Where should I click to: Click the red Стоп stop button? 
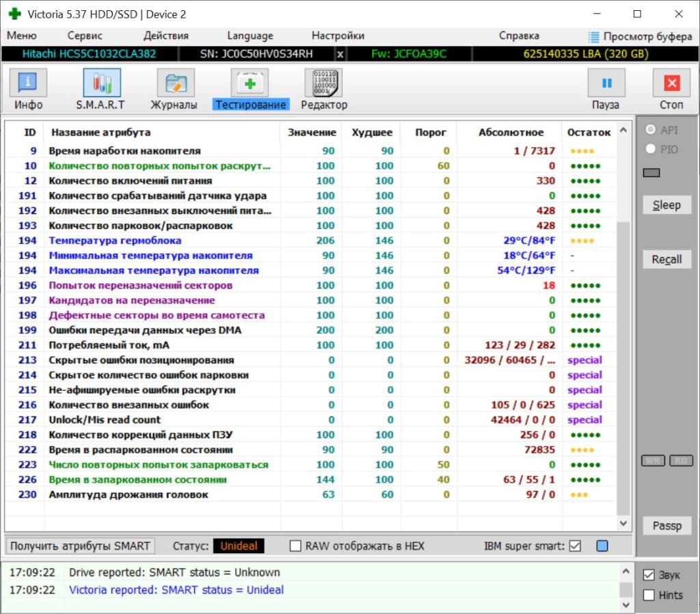coord(671,90)
